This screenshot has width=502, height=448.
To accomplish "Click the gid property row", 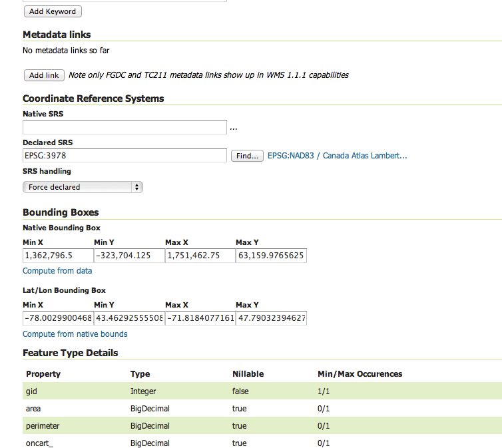I will pos(262,391).
